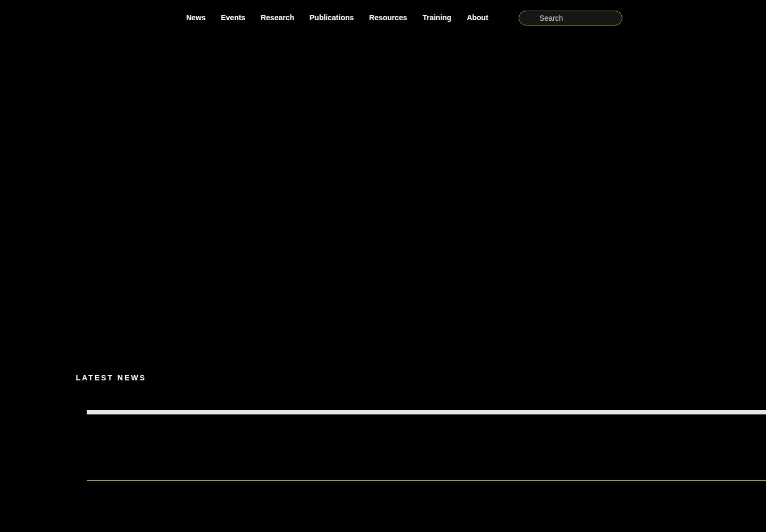Open the Research navigation link
Image resolution: width=766 pixels, height=532 pixels.
click(277, 18)
